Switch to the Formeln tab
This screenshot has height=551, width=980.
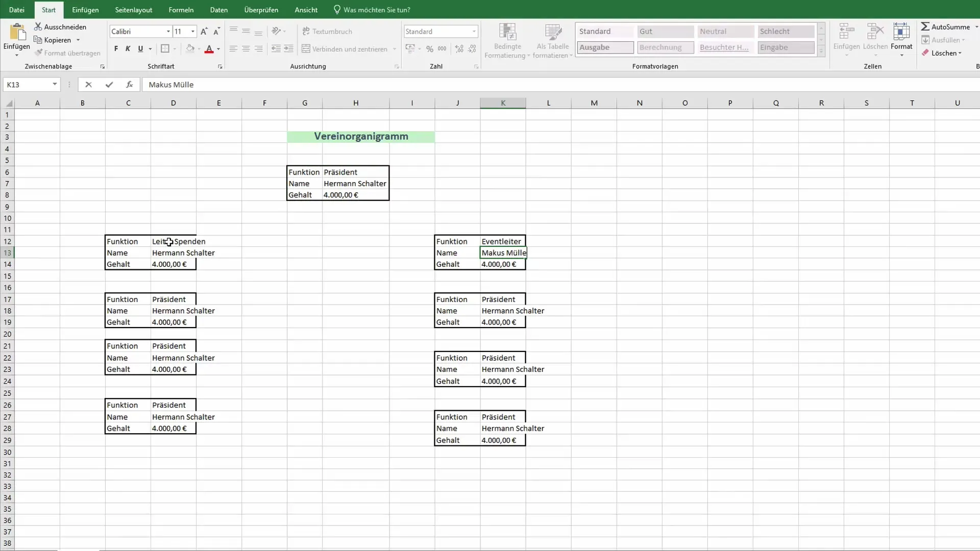click(x=181, y=10)
